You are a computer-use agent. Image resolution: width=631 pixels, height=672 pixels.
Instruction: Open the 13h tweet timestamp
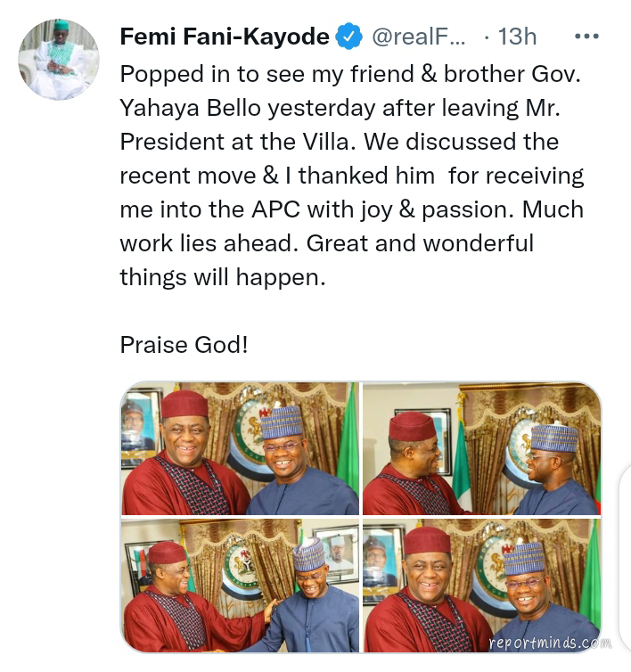(517, 37)
